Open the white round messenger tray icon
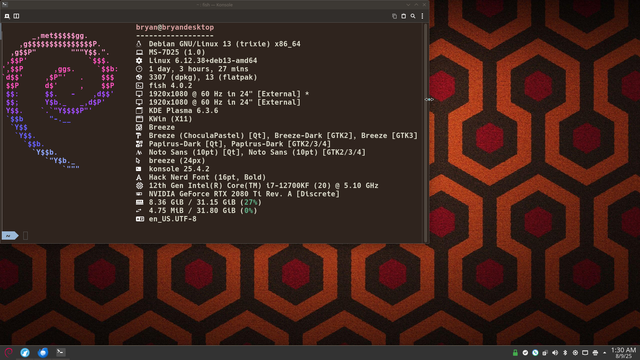Screen dimensions: 640x360 [525, 353]
